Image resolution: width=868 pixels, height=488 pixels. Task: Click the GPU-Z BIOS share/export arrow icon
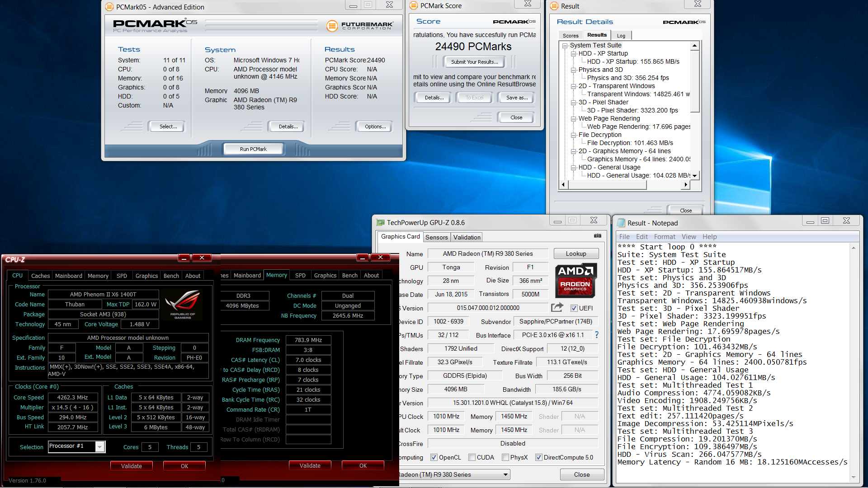point(557,308)
